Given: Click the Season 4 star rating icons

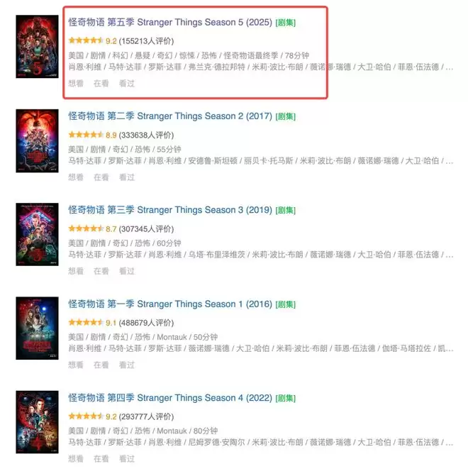Looking at the screenshot, I should (86, 416).
